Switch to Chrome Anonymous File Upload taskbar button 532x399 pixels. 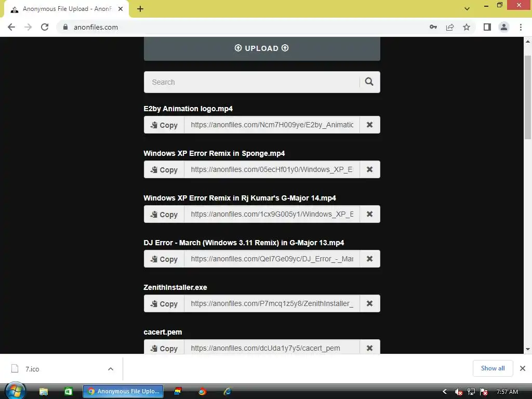123,392
